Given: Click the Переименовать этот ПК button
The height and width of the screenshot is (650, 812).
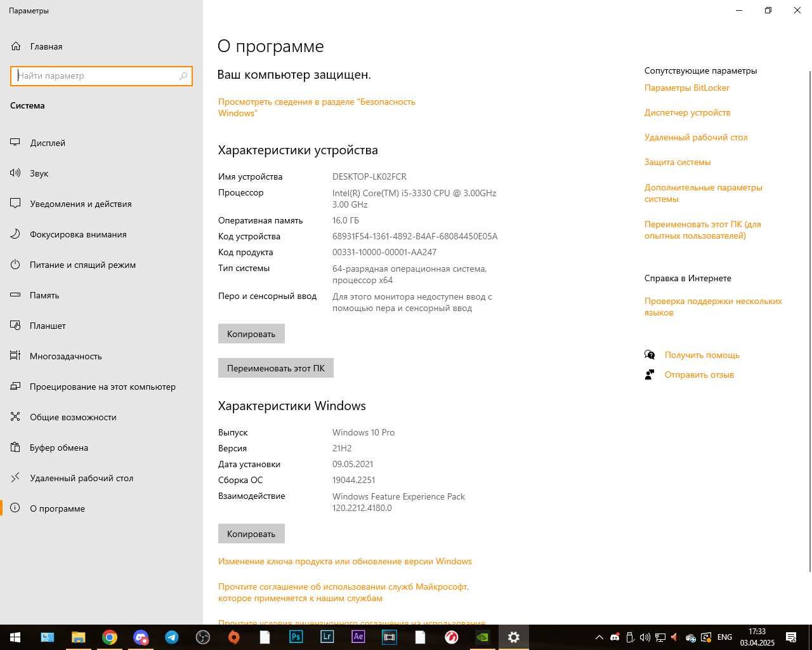Looking at the screenshot, I should pyautogui.click(x=276, y=368).
